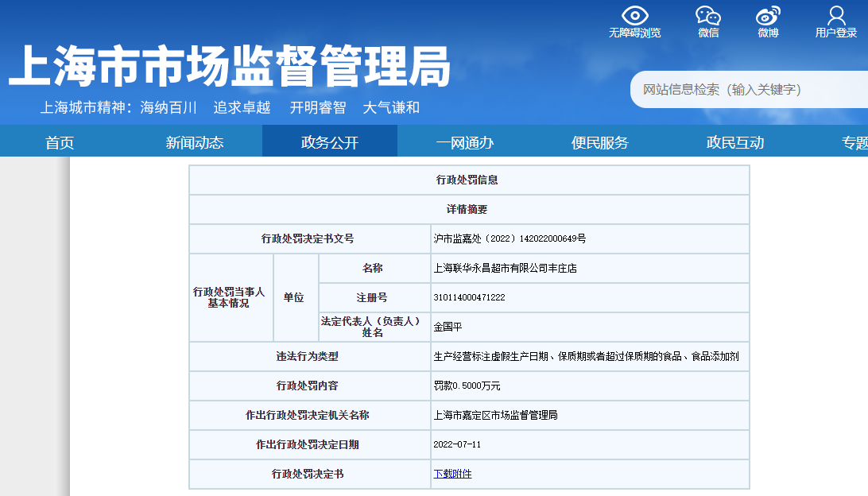This screenshot has width=868, height=496.
Task: Click the user login (用户登录) icon
Action: point(836,16)
